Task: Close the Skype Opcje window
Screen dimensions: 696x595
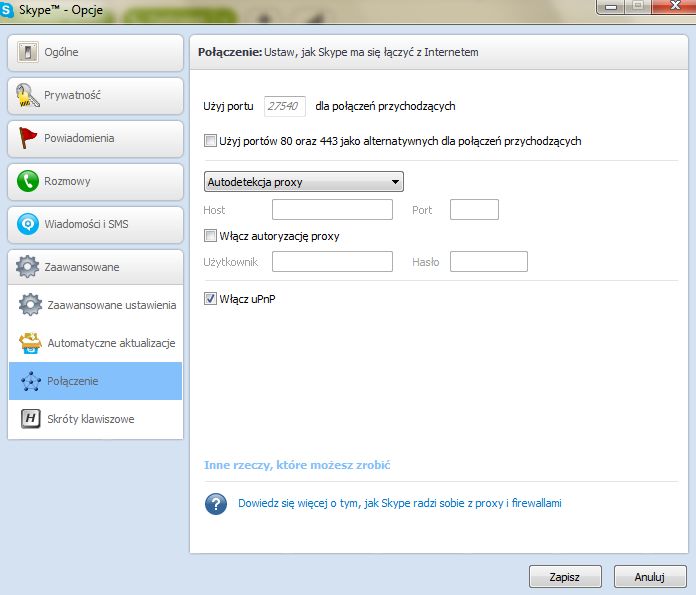Action: tap(675, 6)
